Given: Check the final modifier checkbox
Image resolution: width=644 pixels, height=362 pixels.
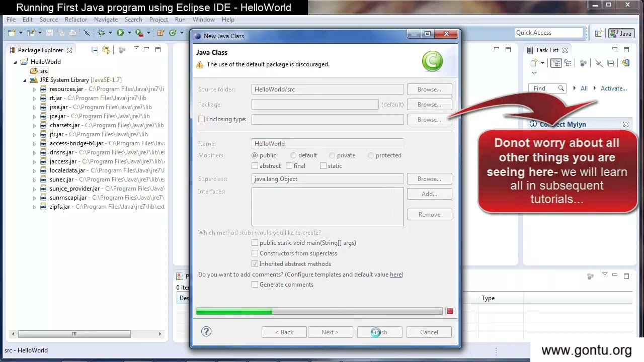Looking at the screenshot, I should click(x=289, y=166).
